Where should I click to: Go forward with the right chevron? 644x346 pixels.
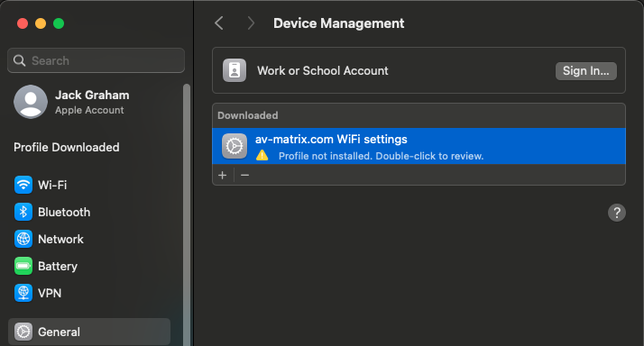click(251, 23)
